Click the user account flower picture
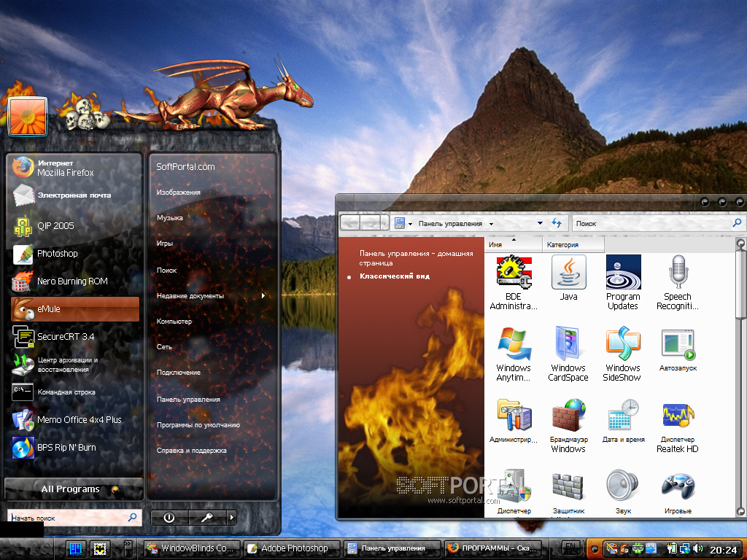Screen dimensions: 747x560 click(27, 116)
